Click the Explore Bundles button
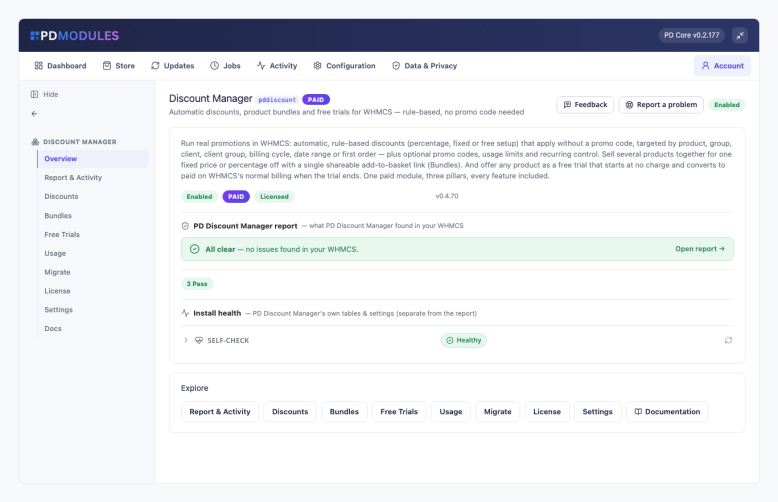The width and height of the screenshot is (778, 502). tap(344, 412)
